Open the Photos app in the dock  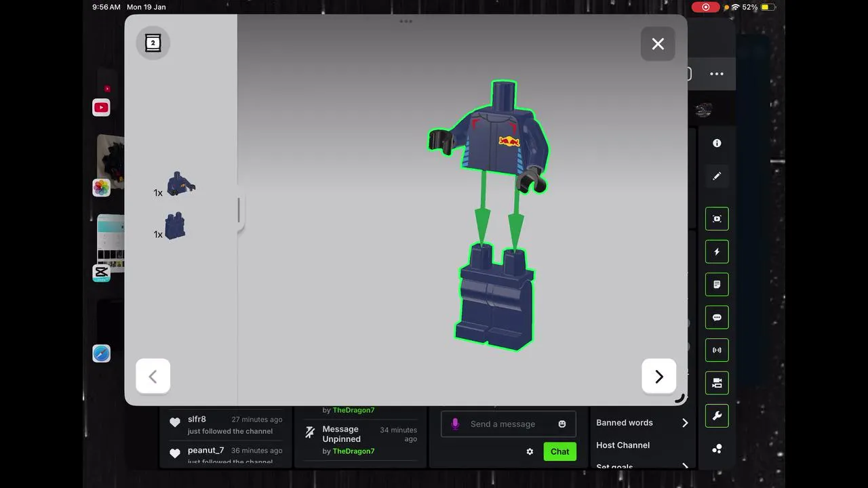(x=101, y=188)
